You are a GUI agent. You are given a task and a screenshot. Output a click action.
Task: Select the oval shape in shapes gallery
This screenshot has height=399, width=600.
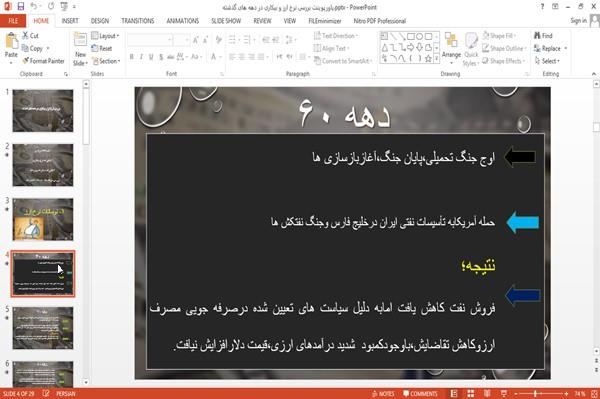[x=420, y=37]
